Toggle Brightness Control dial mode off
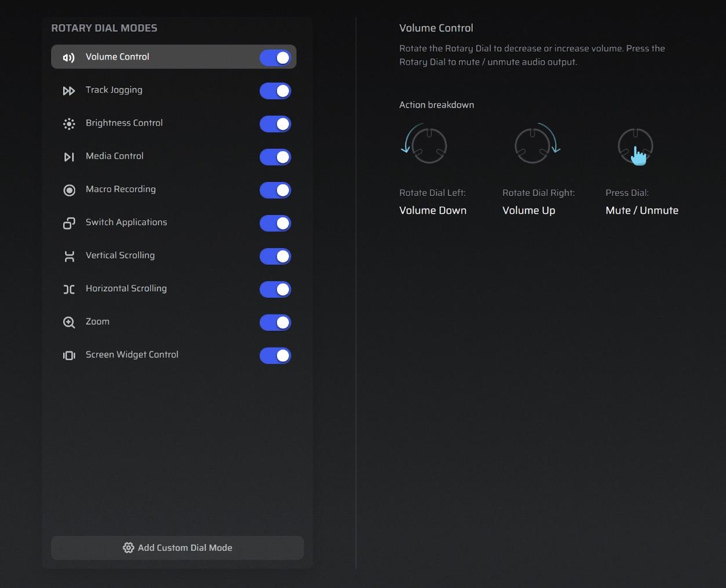The height and width of the screenshot is (588, 726). click(275, 124)
